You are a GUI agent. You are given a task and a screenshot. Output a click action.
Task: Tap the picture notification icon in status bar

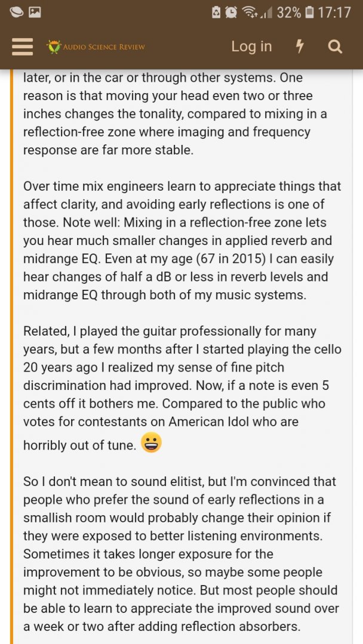click(35, 13)
